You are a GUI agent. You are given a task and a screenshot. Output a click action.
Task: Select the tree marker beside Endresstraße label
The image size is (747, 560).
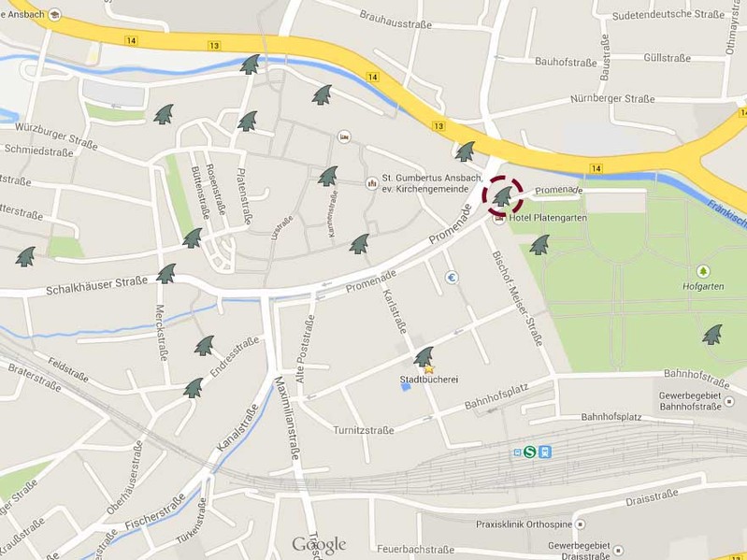click(205, 346)
